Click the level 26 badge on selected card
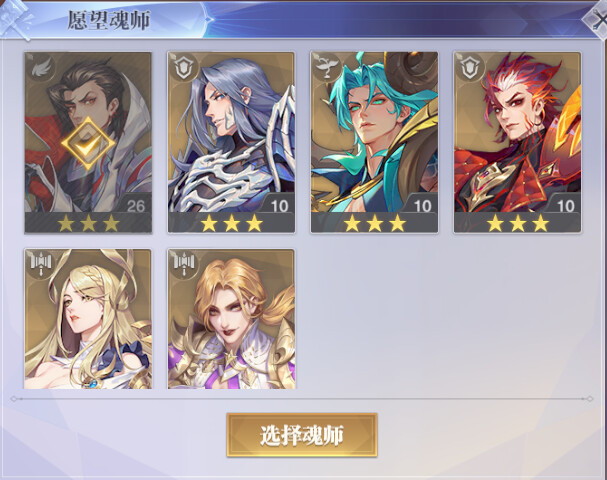The image size is (607, 480). click(x=135, y=205)
